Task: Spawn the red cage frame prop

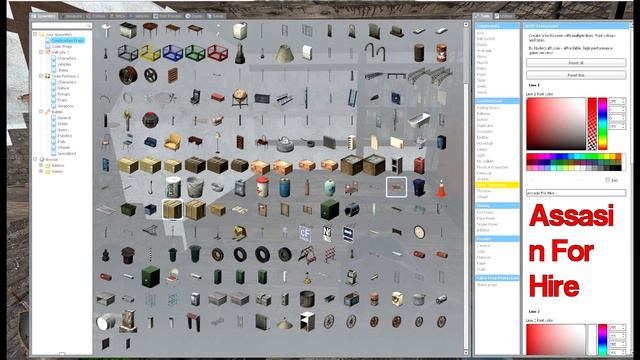Action: tap(217, 53)
